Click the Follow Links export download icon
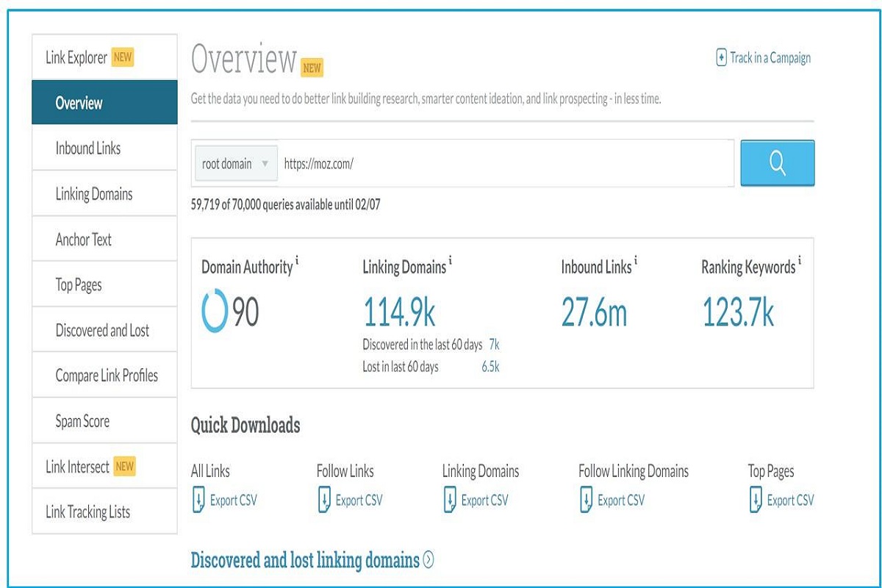The image size is (882, 588). point(324,501)
